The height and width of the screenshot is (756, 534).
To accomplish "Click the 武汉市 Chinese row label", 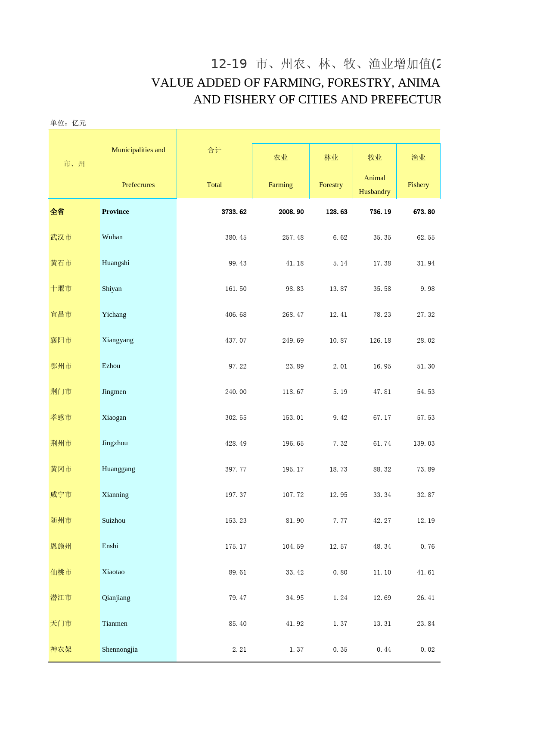I will click(61, 237).
